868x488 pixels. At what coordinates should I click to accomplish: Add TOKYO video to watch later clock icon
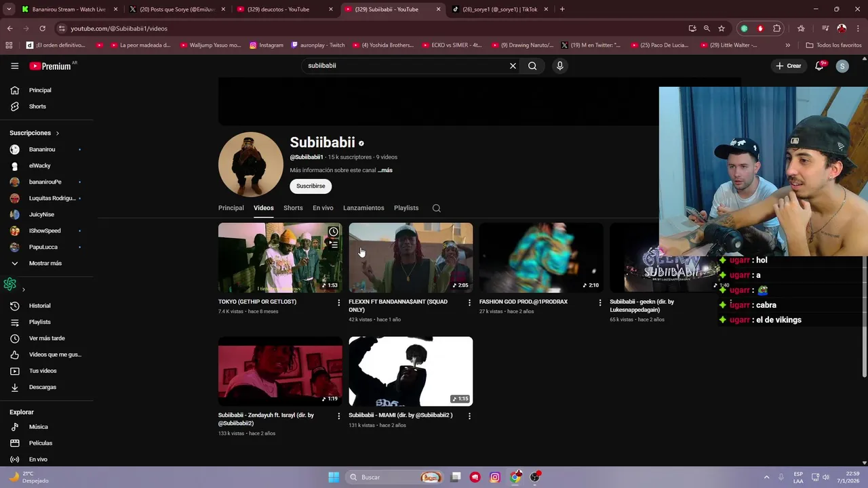334,232
